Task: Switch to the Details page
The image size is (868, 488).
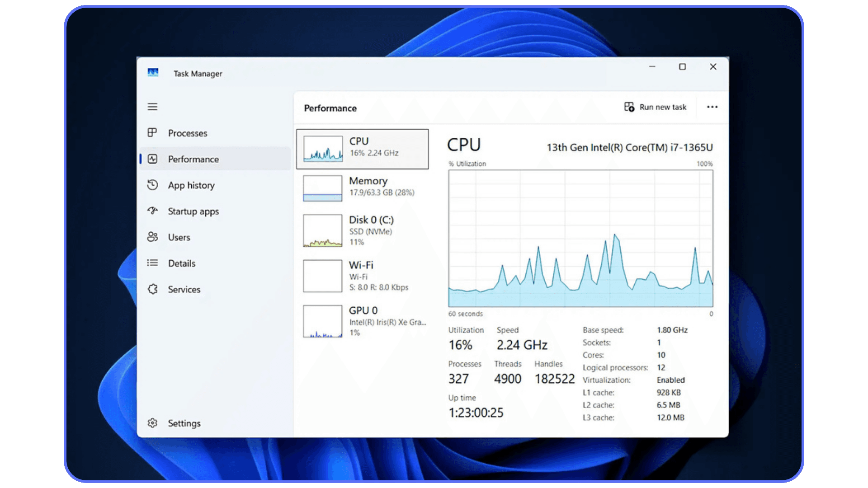Action: click(x=182, y=263)
